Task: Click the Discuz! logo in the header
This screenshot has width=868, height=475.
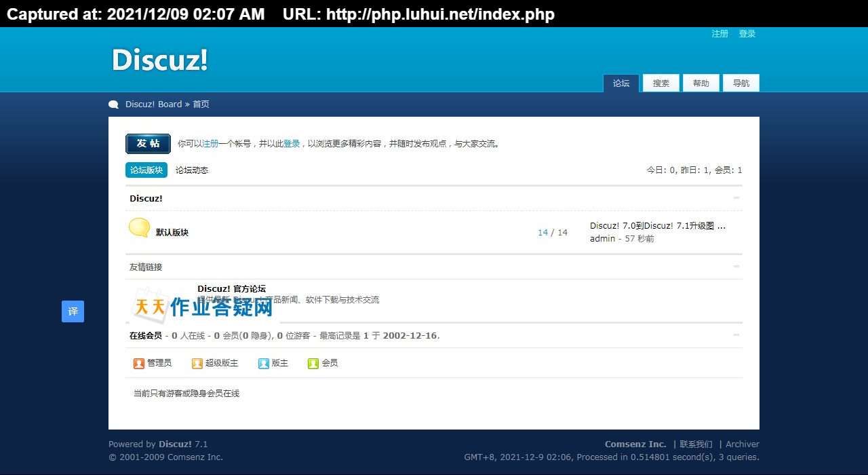Action: tap(160, 60)
